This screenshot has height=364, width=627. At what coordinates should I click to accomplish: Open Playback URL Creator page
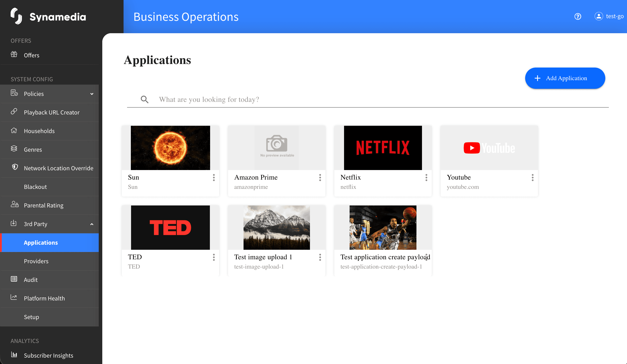(x=50, y=112)
